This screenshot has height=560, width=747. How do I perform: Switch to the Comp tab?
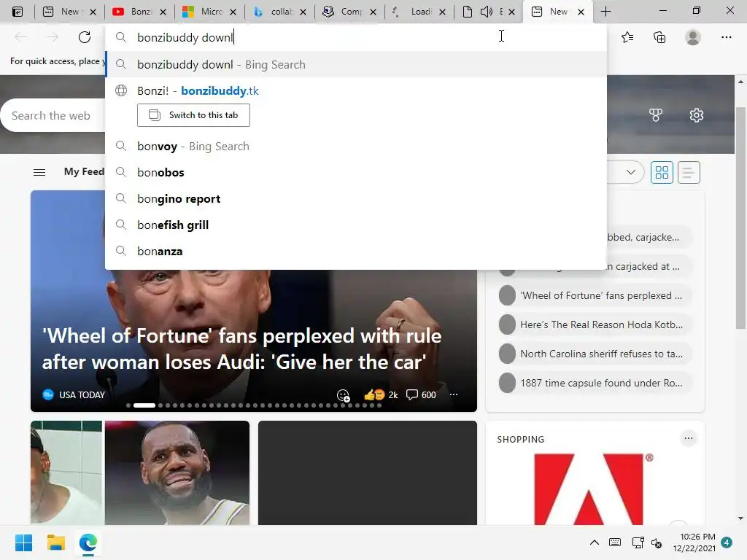click(x=343, y=12)
